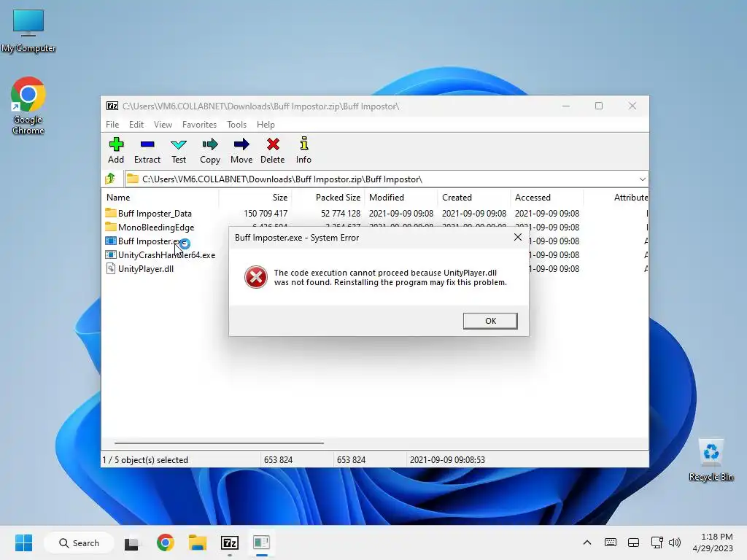Image resolution: width=747 pixels, height=560 pixels.
Task: Open the View menu
Action: 163,124
